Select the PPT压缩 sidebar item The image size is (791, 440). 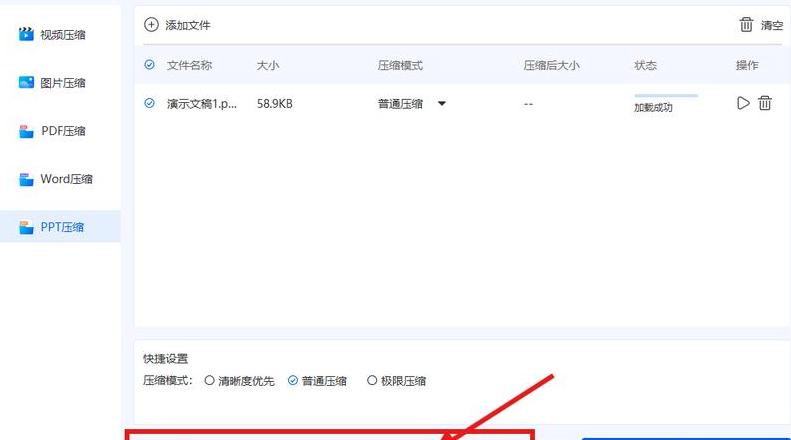(x=61, y=227)
